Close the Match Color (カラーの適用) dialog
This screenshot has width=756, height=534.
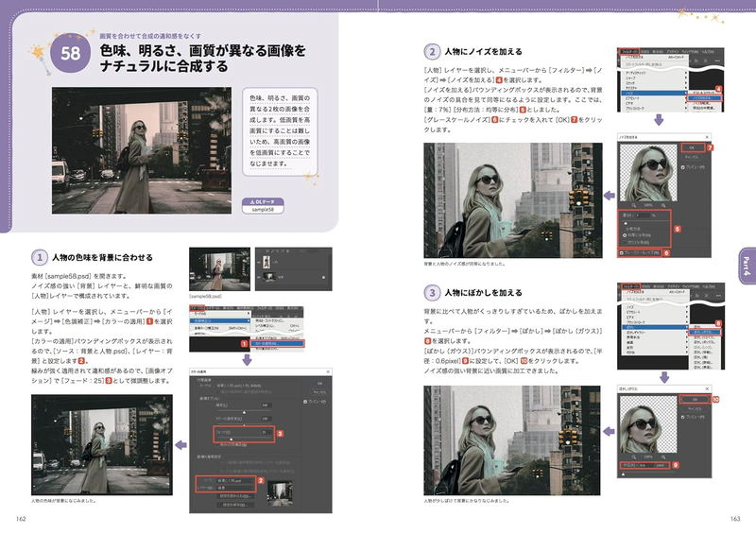328,372
